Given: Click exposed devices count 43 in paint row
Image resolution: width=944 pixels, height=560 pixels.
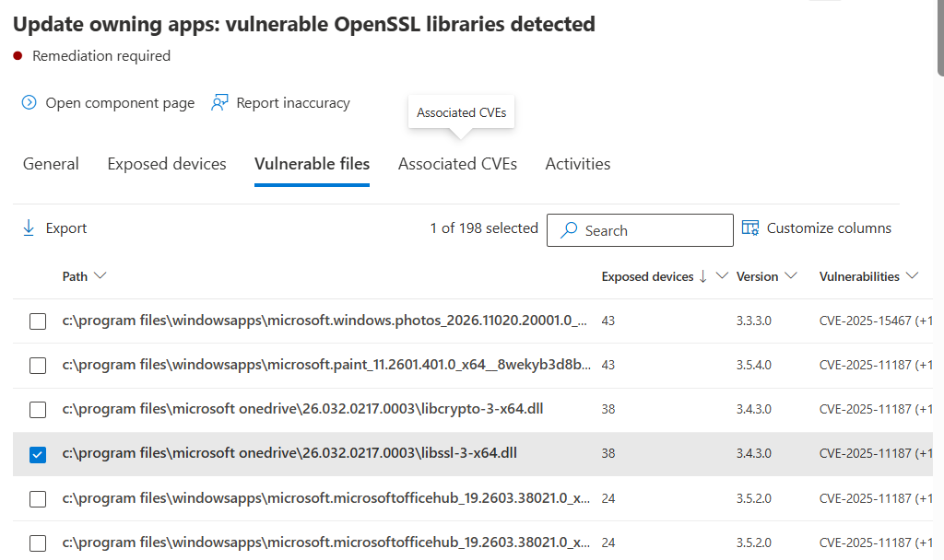Looking at the screenshot, I should [x=608, y=365].
